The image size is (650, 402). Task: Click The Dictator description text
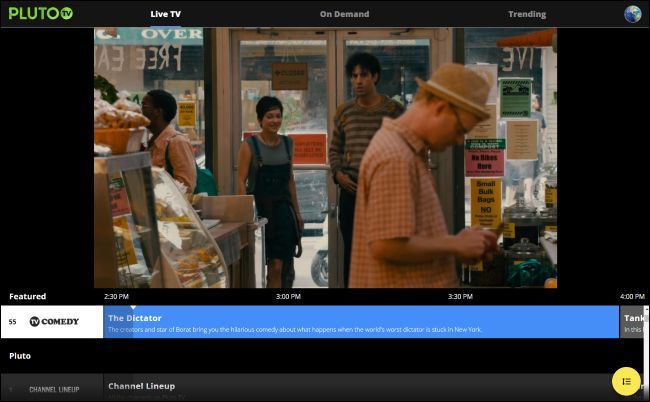pyautogui.click(x=295, y=329)
